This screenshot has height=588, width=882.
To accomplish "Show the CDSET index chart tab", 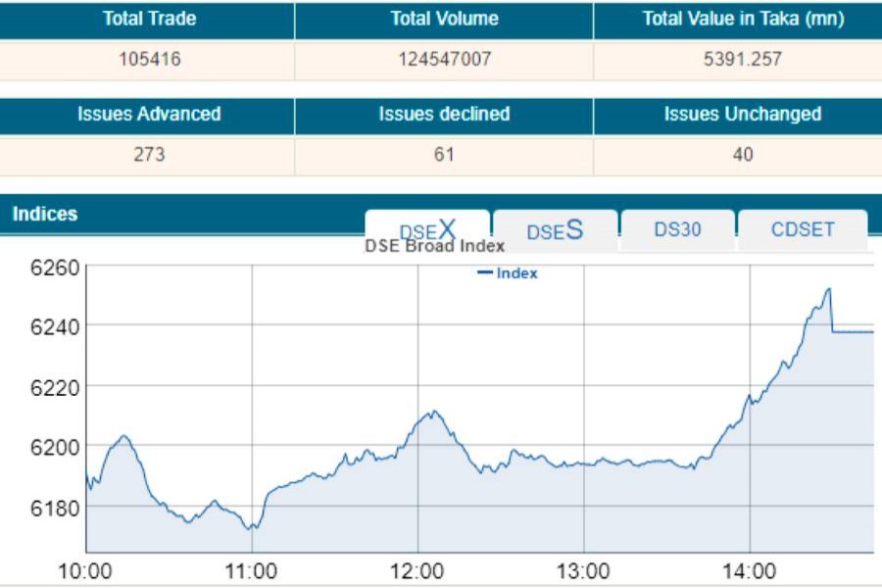I will [803, 229].
